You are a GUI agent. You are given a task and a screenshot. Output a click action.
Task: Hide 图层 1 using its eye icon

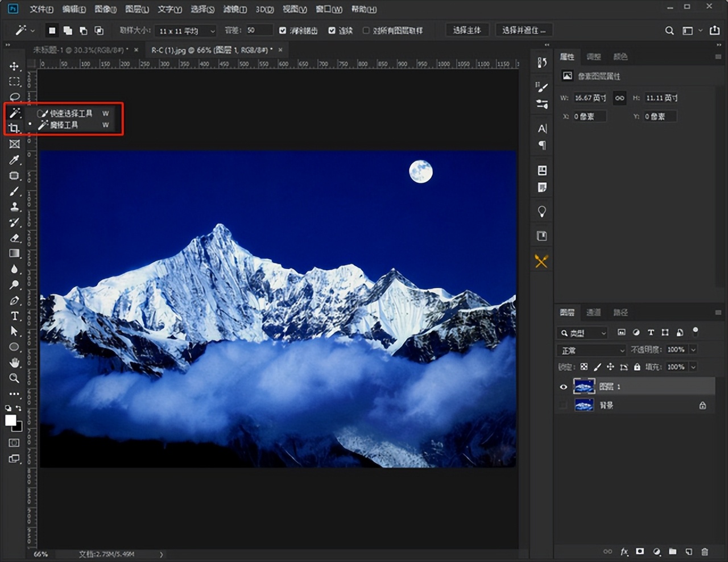(563, 387)
